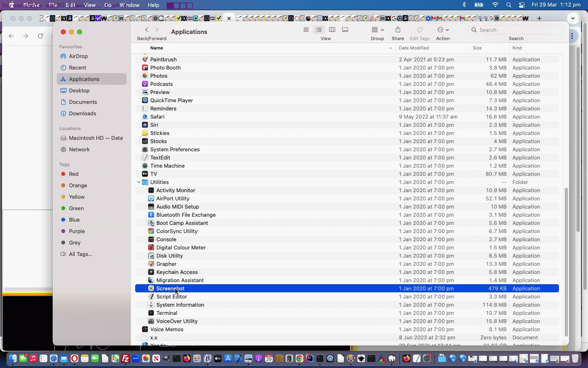Image resolution: width=588 pixels, height=368 pixels.
Task: Go forward in Finder history
Action: pyautogui.click(x=156, y=30)
